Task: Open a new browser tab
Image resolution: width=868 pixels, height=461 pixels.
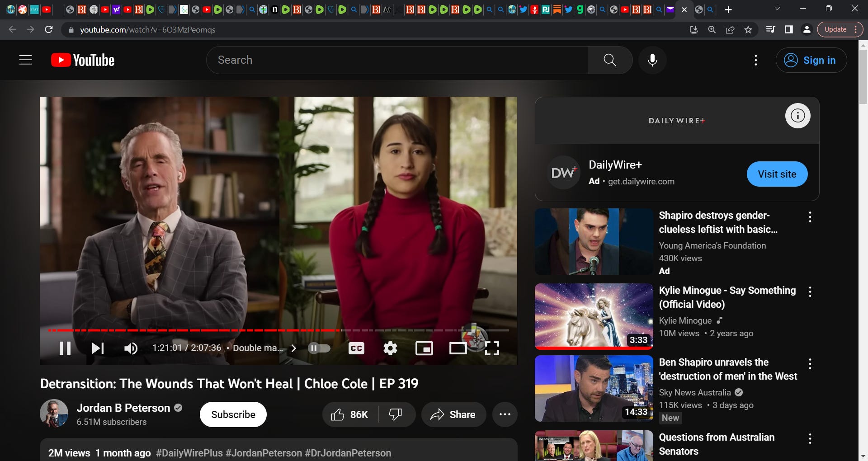Action: pyautogui.click(x=728, y=9)
